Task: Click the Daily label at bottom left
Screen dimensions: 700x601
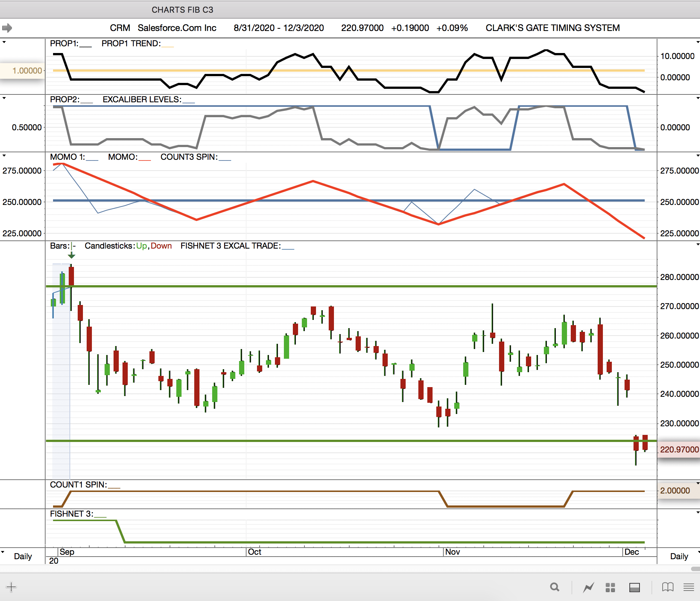Action: point(23,557)
